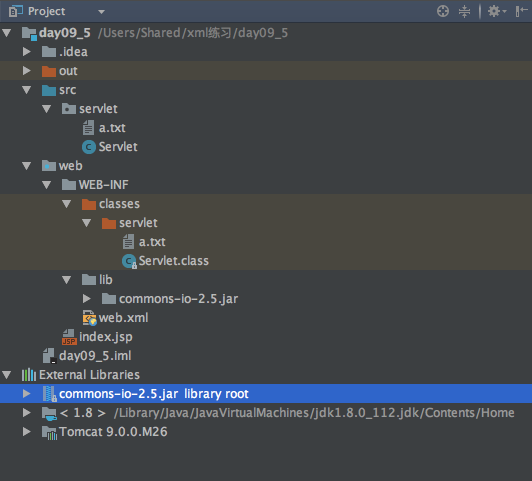The height and width of the screenshot is (481, 532).
Task: Select Servlet.class under classes
Action: click(174, 261)
